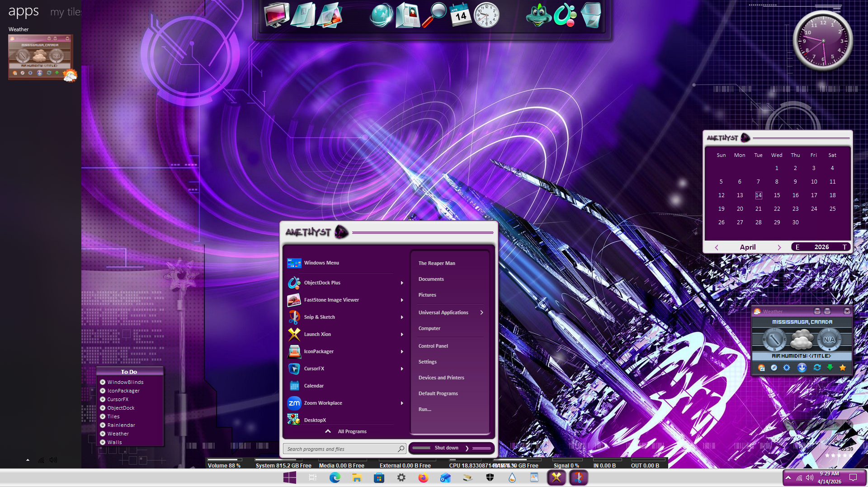Go to next month in the calendar widget
Screen dimensions: 868x487
[x=779, y=247]
